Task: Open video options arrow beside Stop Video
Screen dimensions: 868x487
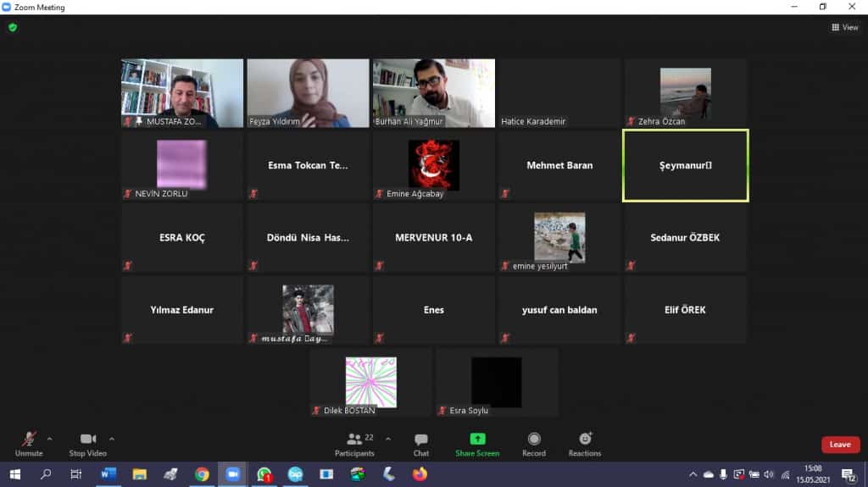Action: click(x=112, y=439)
